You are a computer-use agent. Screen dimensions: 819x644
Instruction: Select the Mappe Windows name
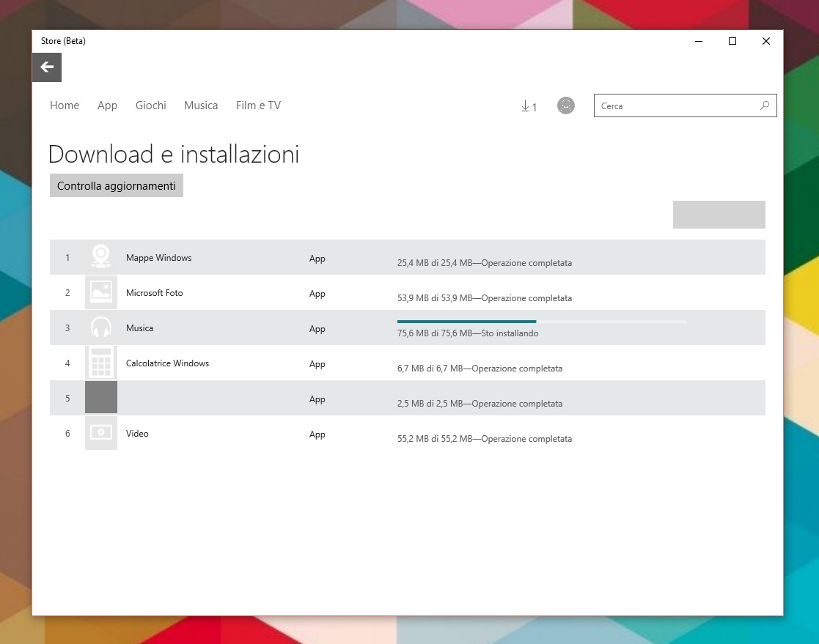159,258
